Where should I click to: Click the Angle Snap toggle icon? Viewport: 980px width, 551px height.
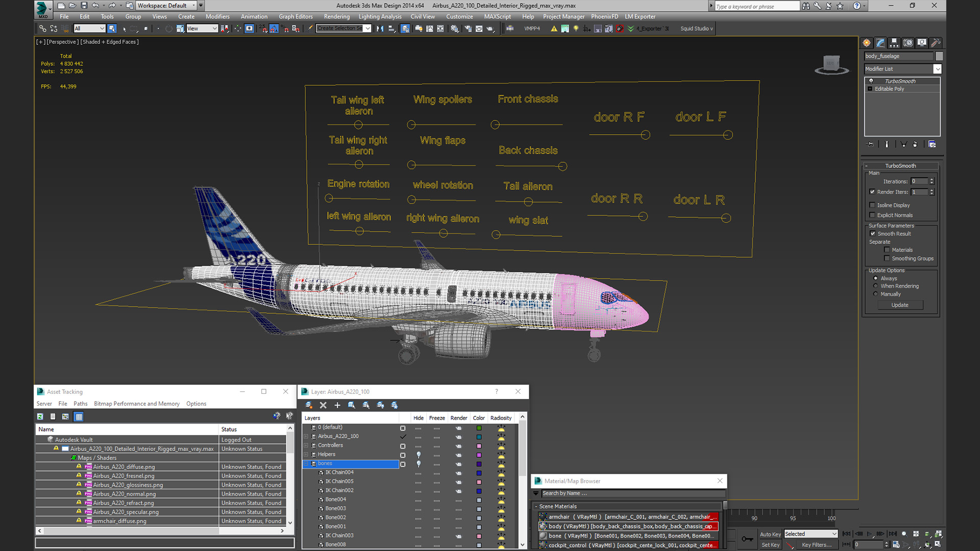tap(274, 29)
